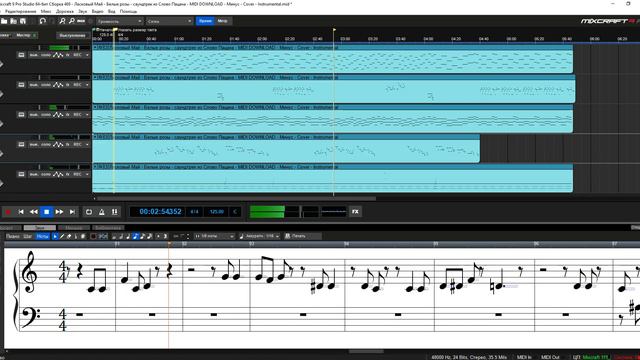Arm REC on the first track

[x=77, y=55]
